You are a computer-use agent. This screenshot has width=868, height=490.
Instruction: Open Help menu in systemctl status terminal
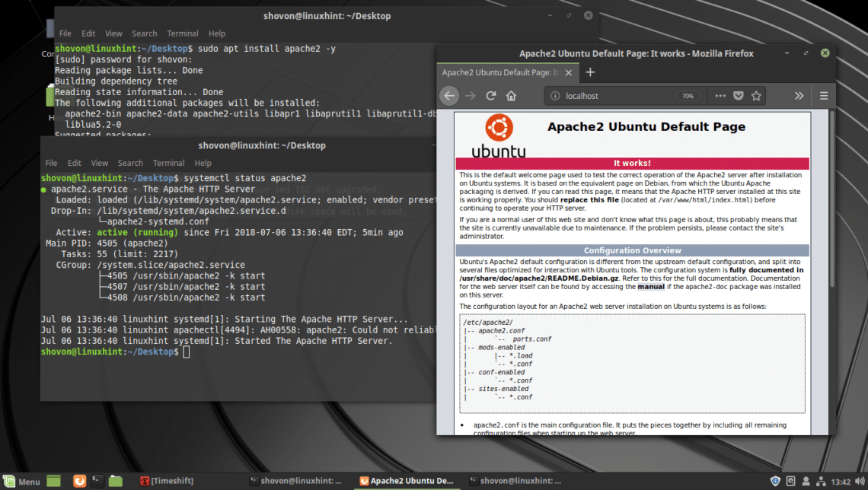203,163
